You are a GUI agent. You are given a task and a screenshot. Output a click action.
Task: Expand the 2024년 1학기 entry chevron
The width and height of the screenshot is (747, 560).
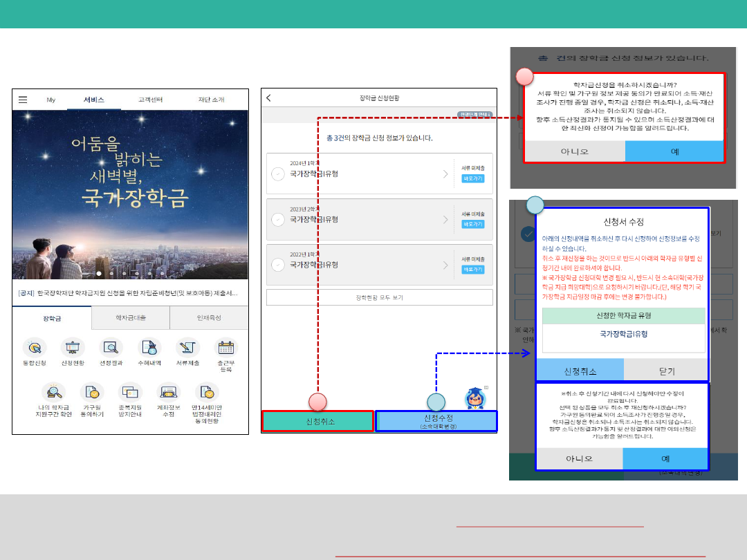[445, 174]
